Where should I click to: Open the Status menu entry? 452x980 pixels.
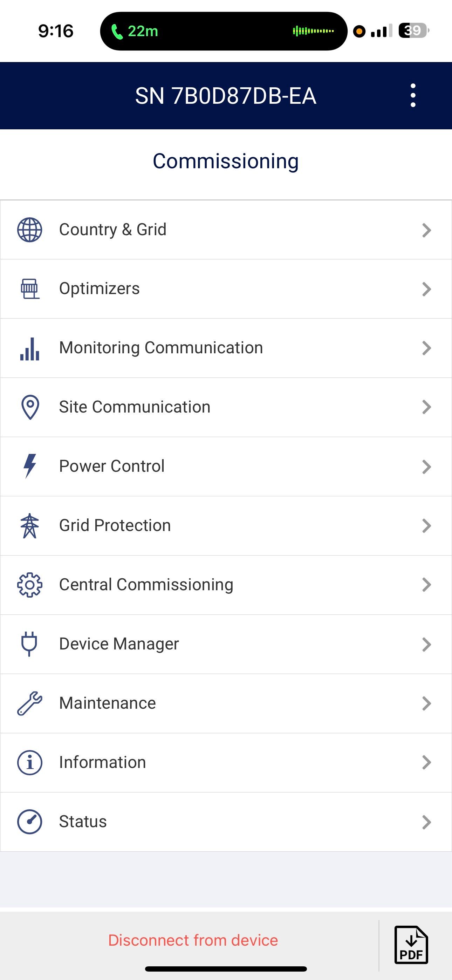coord(83,822)
